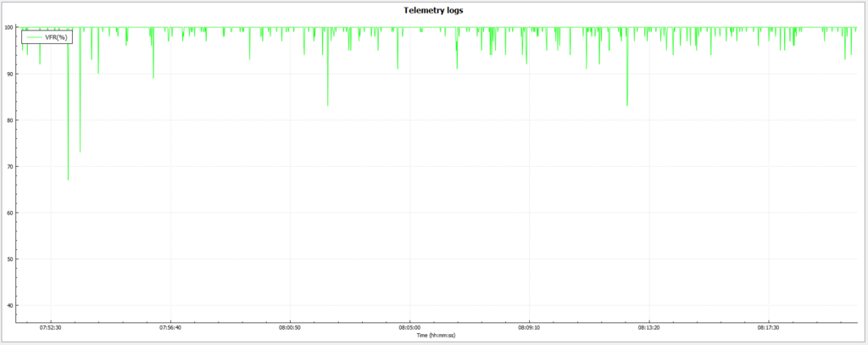This screenshot has height=345, width=868.
Task: Click the 40 label on the vertical axis
Action: tap(9, 305)
